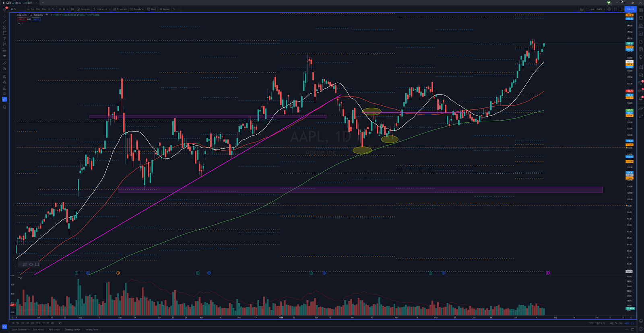This screenshot has width=644, height=333.
Task: Collapse the volume pane legend arrow
Action: [19, 277]
